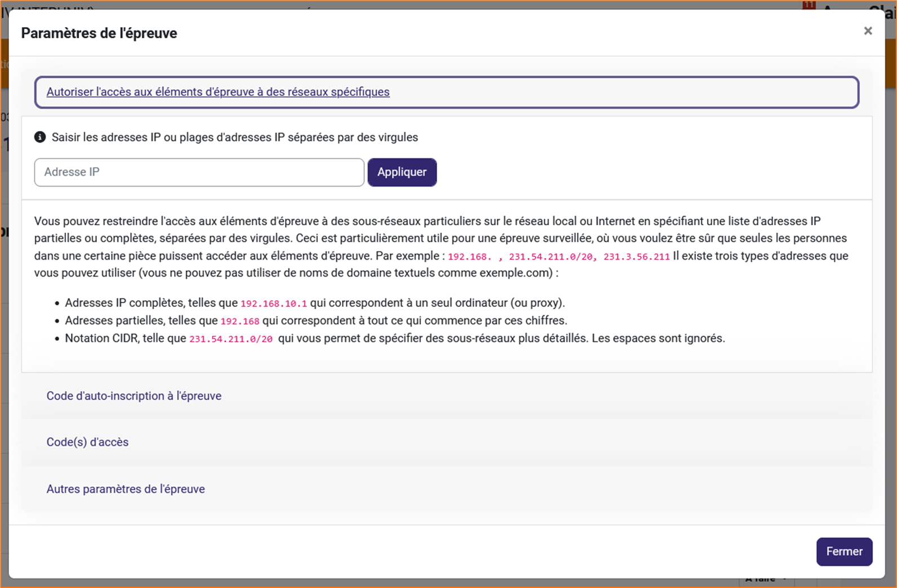Click the partial address 192.168 in bullet list
897x588 pixels.
click(x=239, y=321)
